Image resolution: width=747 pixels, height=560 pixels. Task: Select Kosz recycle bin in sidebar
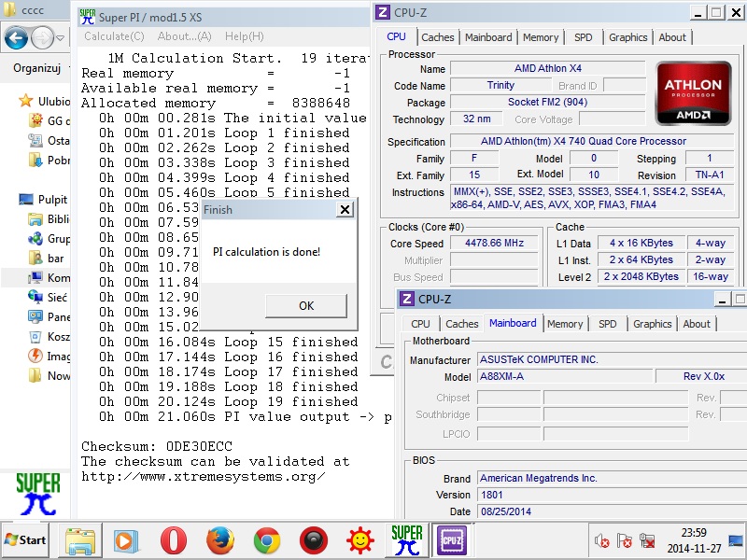(49, 337)
